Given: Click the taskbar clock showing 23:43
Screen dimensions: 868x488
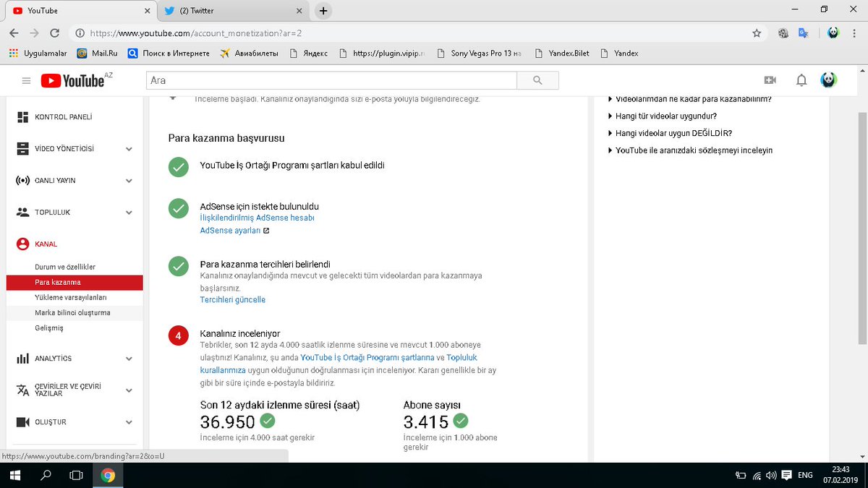Looking at the screenshot, I should click(841, 475).
